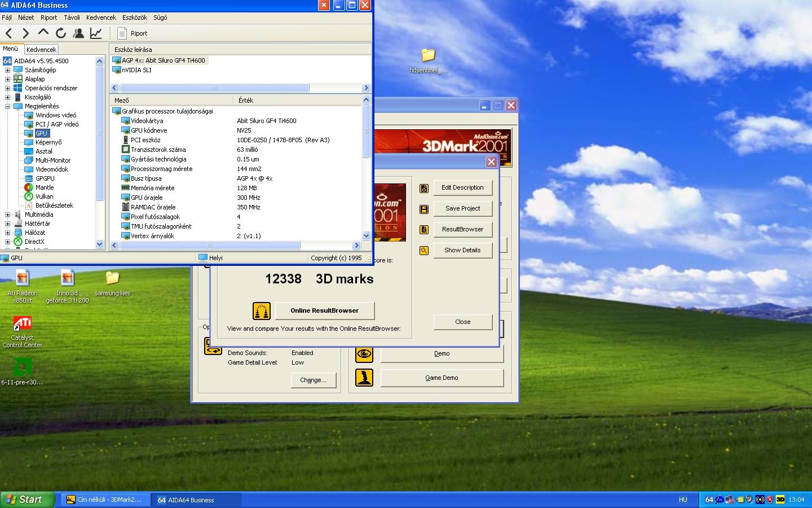The image size is (812, 508).
Task: Click the Érték column header
Action: point(297,100)
